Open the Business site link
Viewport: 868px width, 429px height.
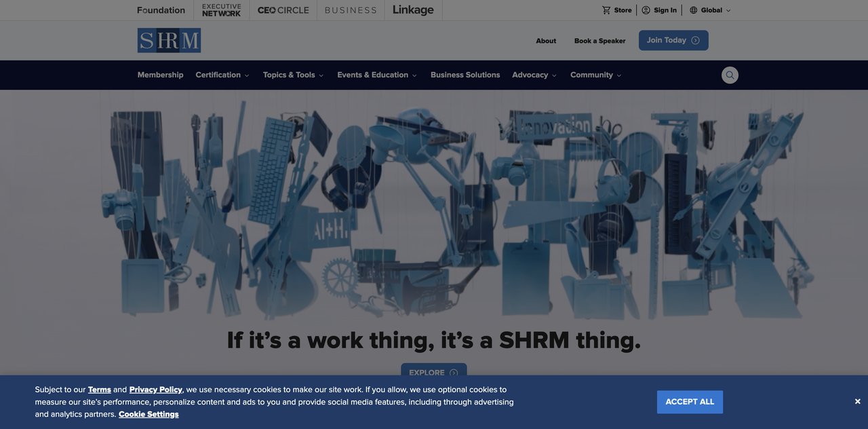351,10
